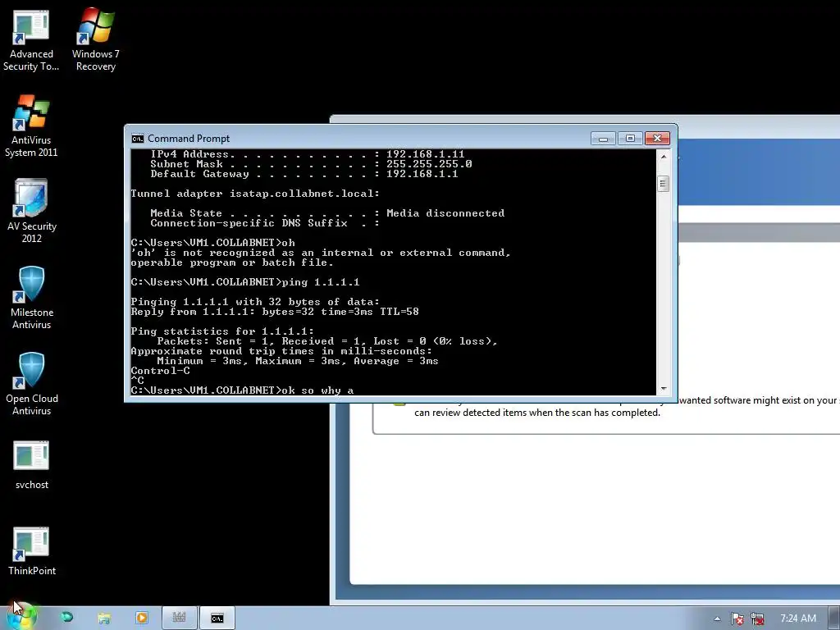This screenshot has height=630, width=840.
Task: Close the Command Prompt window
Action: click(657, 138)
